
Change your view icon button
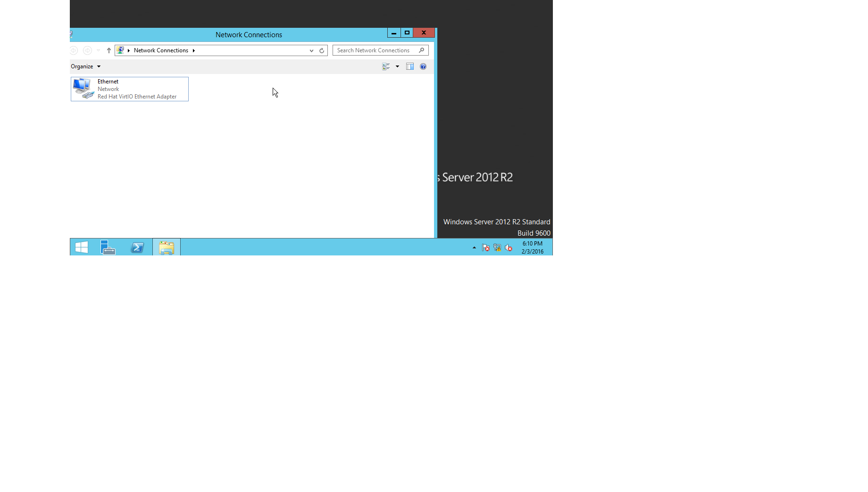pos(386,66)
